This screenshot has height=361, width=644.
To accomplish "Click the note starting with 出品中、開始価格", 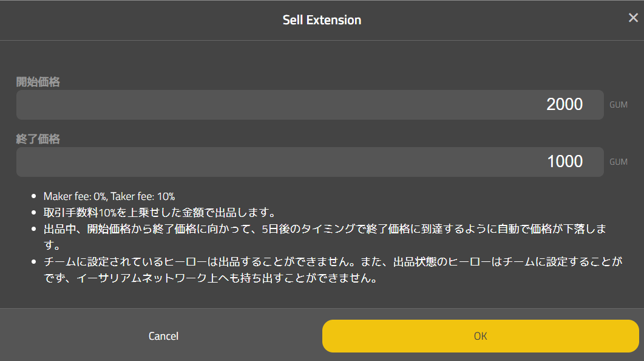I will tap(325, 229).
